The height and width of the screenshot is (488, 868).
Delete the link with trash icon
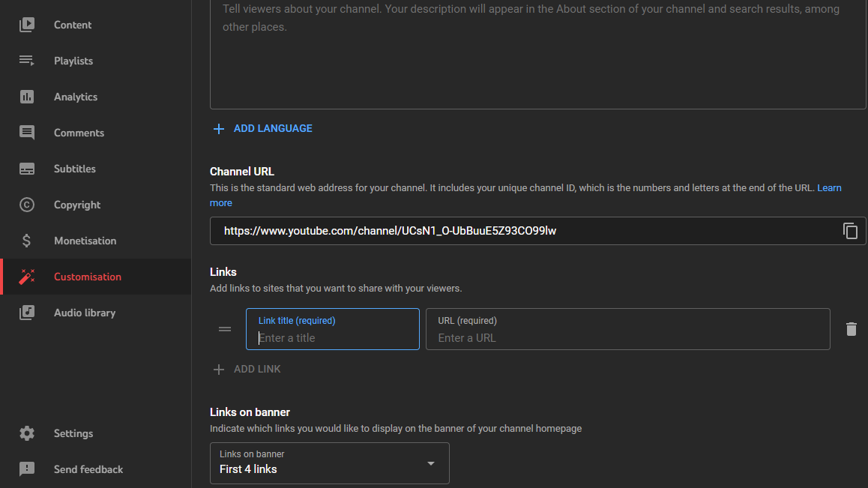852,329
